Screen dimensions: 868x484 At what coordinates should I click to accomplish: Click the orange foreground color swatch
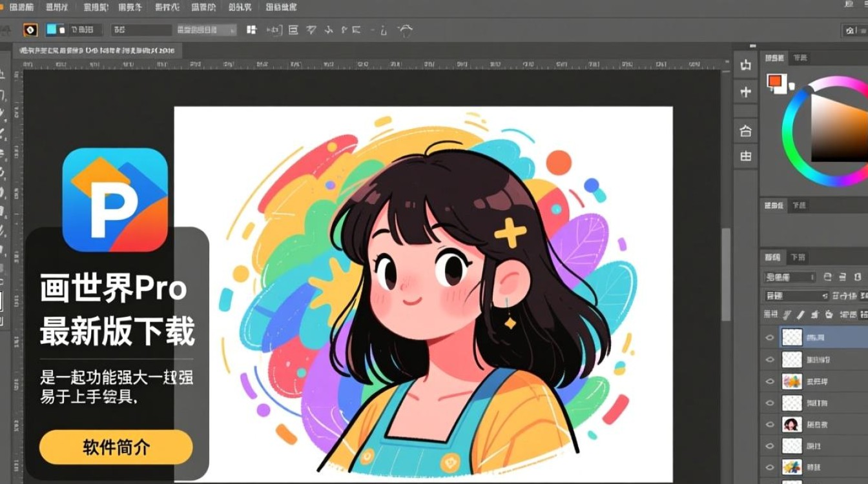[774, 81]
